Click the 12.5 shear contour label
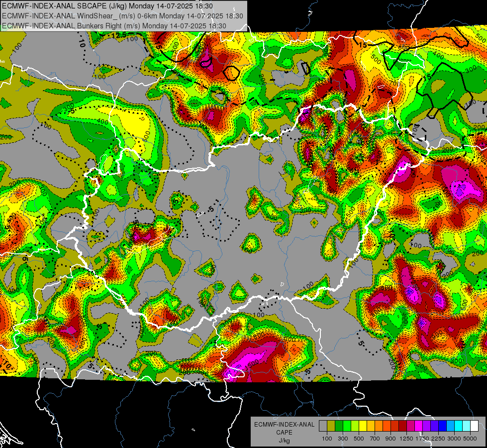 (119, 35)
